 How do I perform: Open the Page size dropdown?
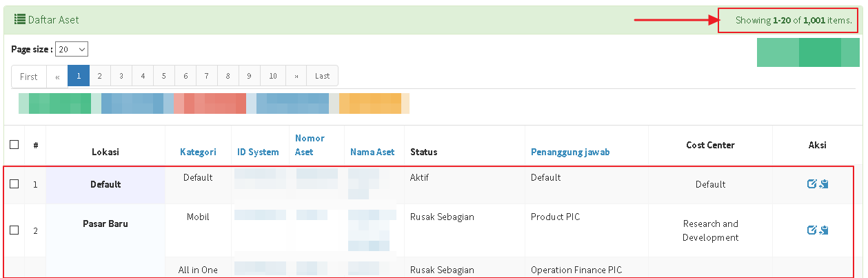(x=72, y=50)
